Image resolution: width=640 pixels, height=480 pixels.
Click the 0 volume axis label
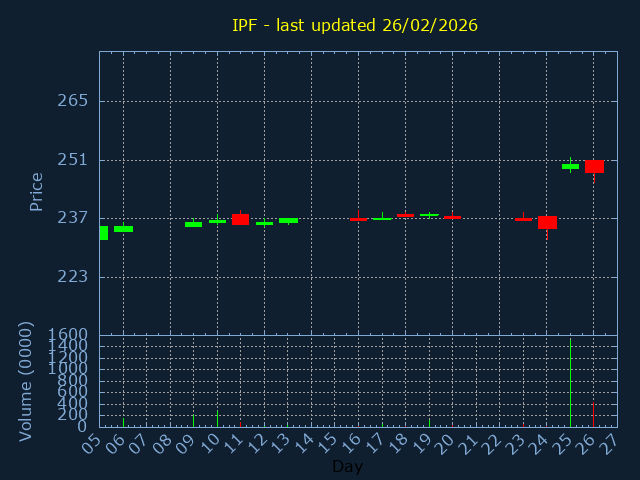[x=83, y=427]
